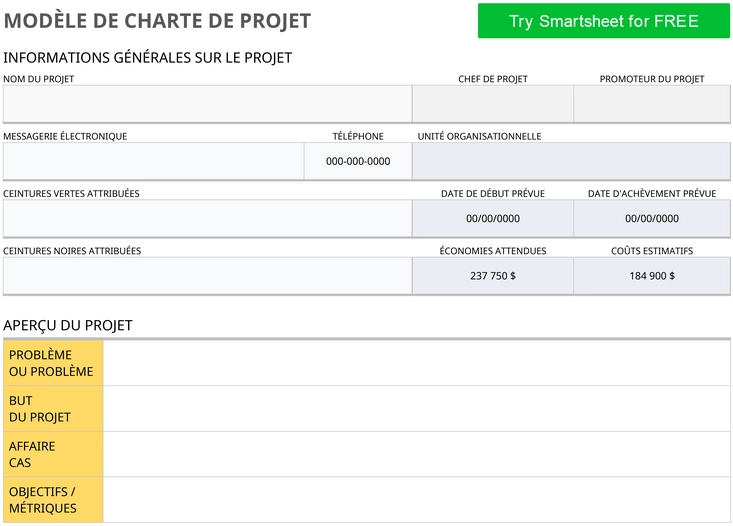This screenshot has height=526, width=733.
Task: Click the Try Smartsheet for FREE button
Action: click(604, 21)
